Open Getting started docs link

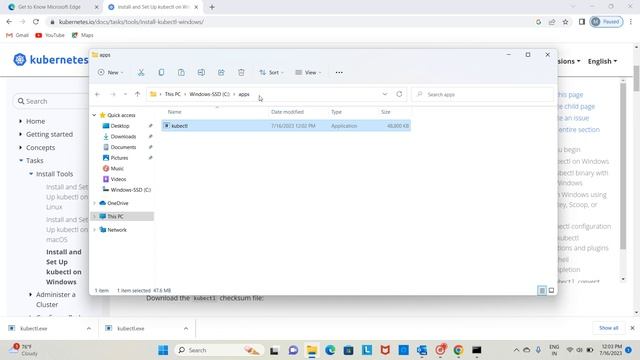(x=49, y=134)
